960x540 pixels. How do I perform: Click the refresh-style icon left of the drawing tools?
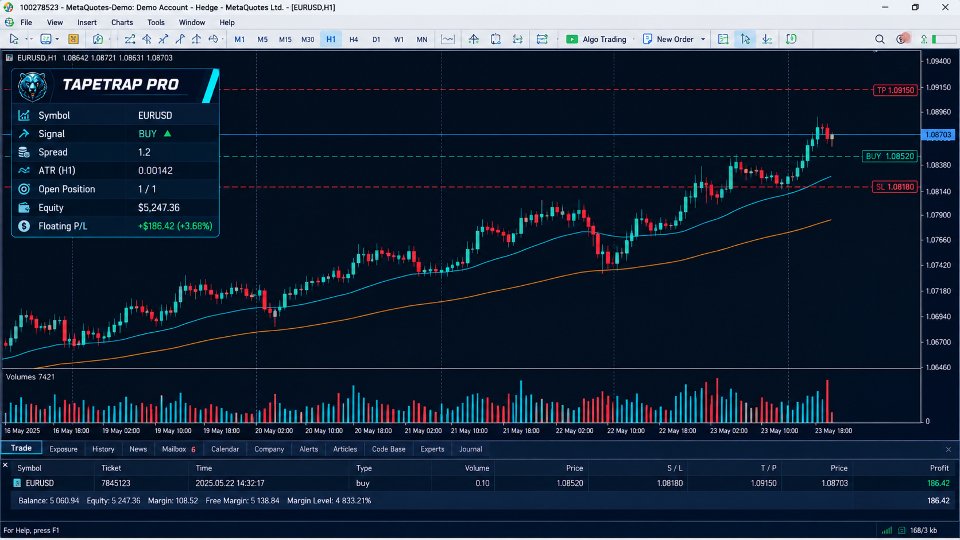click(x=98, y=39)
